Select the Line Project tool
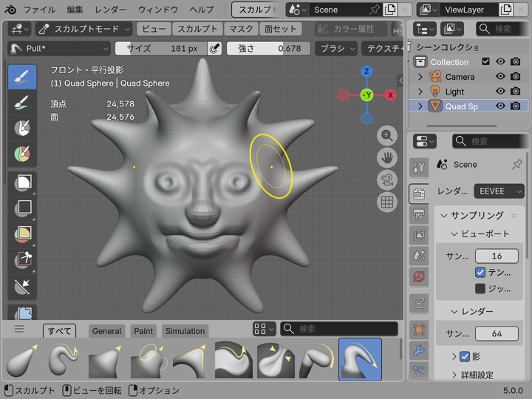 (23, 287)
